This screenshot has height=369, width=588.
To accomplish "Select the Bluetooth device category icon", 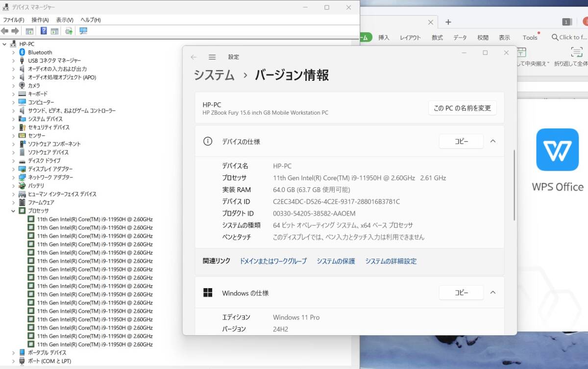I will point(22,52).
